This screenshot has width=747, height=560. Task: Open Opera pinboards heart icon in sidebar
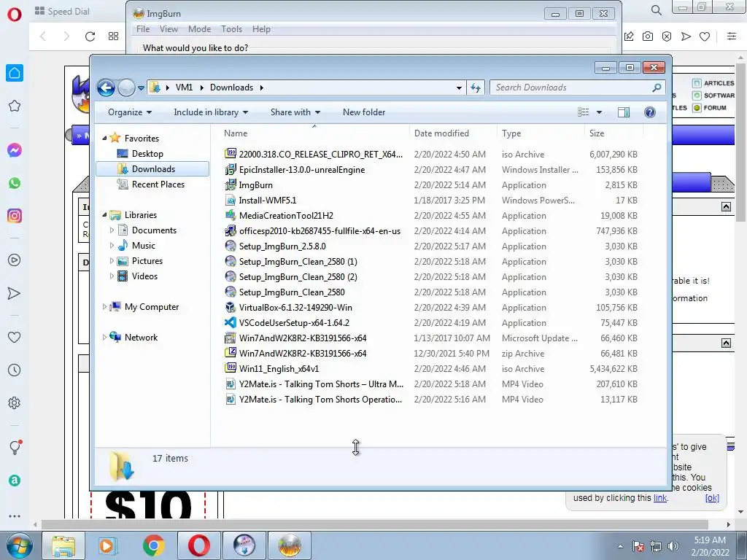pos(15,337)
